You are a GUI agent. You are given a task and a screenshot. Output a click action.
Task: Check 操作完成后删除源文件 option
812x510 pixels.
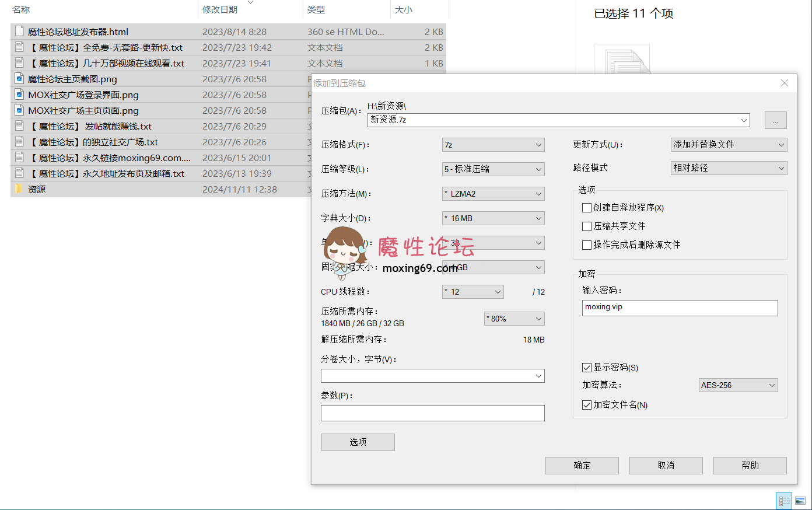click(586, 245)
